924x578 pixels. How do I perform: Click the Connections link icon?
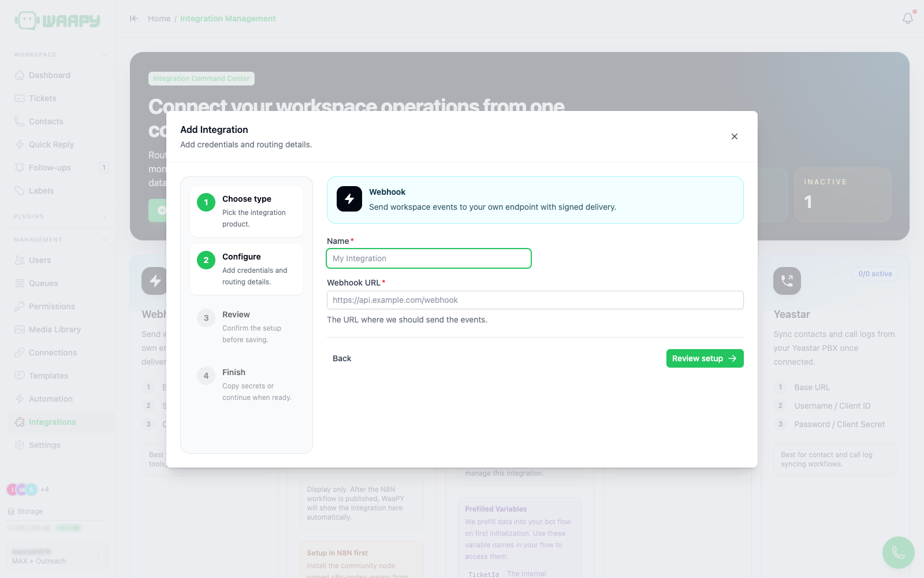[20, 353]
